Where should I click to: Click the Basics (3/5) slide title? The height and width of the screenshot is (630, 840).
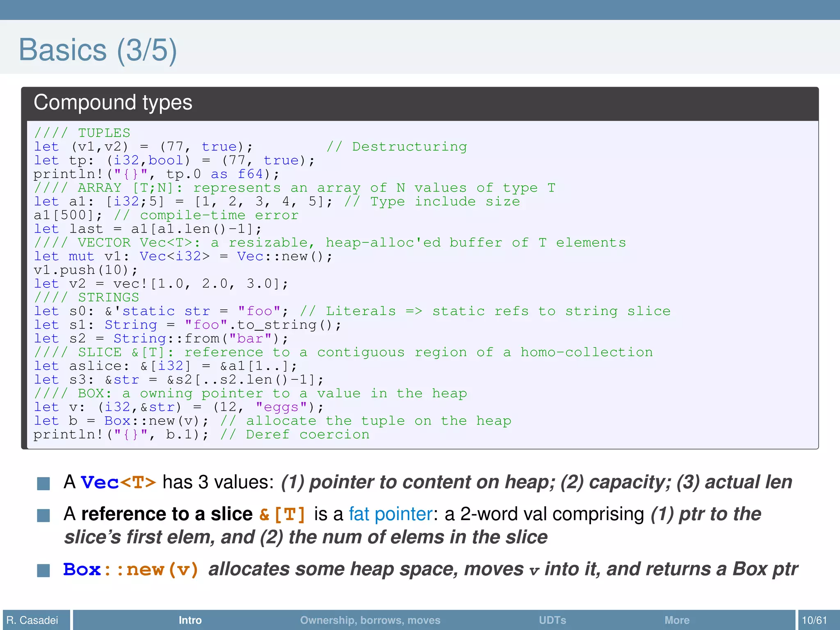coord(98,50)
